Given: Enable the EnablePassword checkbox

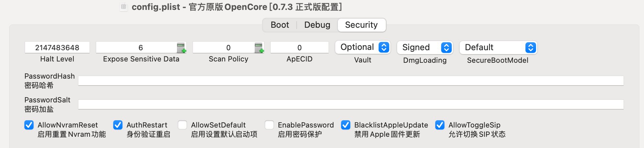Looking at the screenshot, I should [x=269, y=125].
